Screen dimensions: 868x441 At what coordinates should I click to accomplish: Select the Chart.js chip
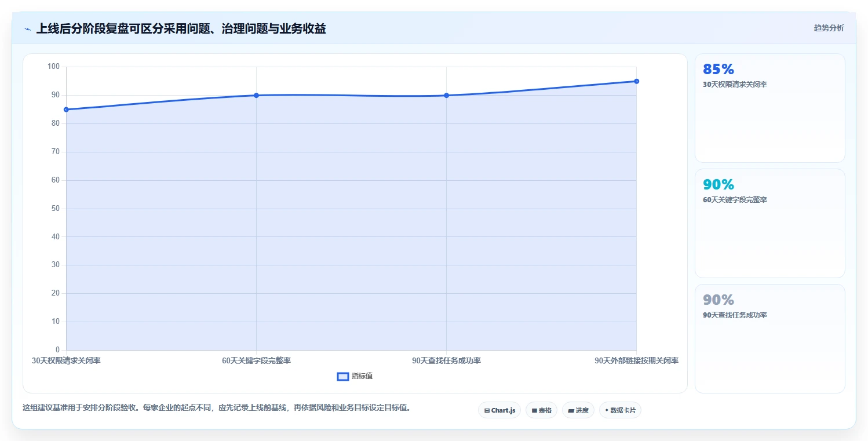pos(499,410)
